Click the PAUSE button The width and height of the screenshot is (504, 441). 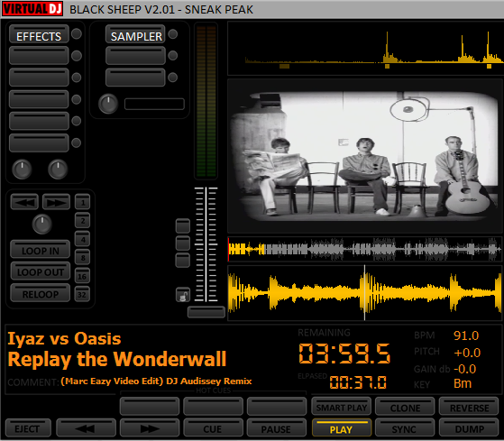[277, 427]
